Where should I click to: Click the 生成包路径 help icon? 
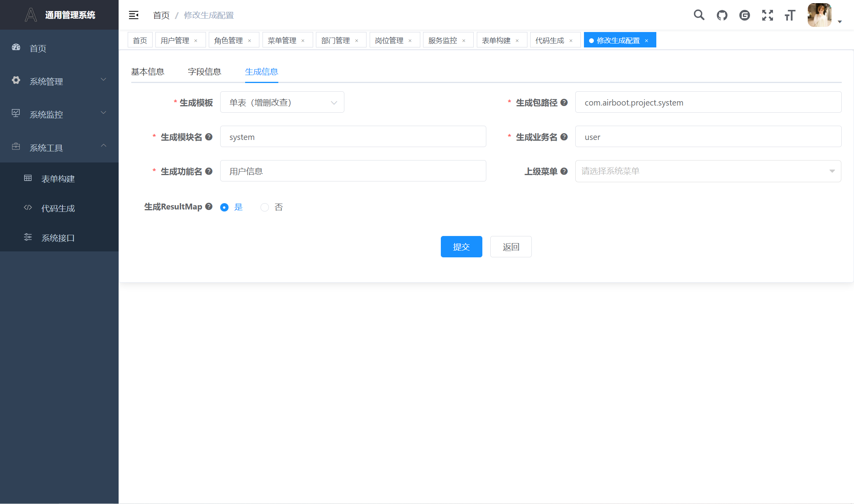(x=564, y=102)
